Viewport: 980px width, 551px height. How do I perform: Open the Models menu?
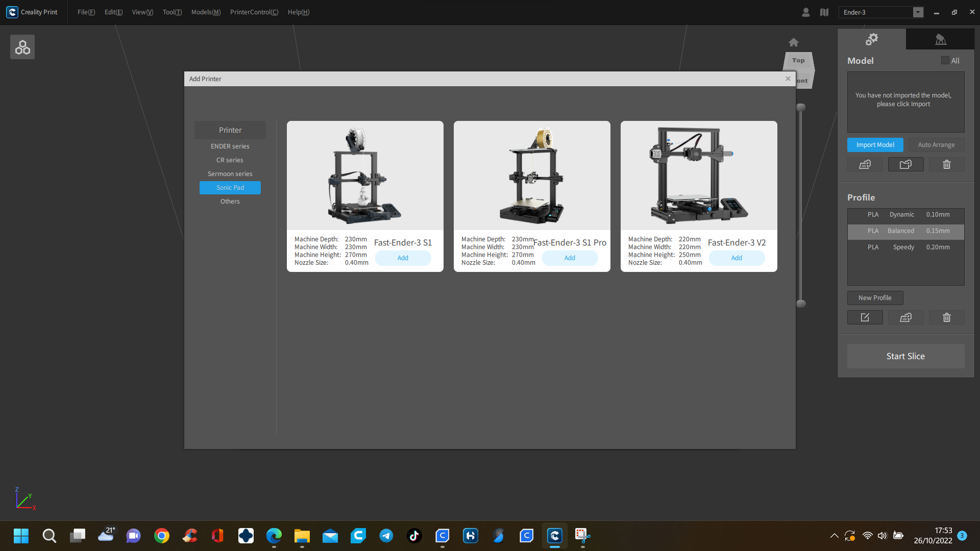pos(206,12)
